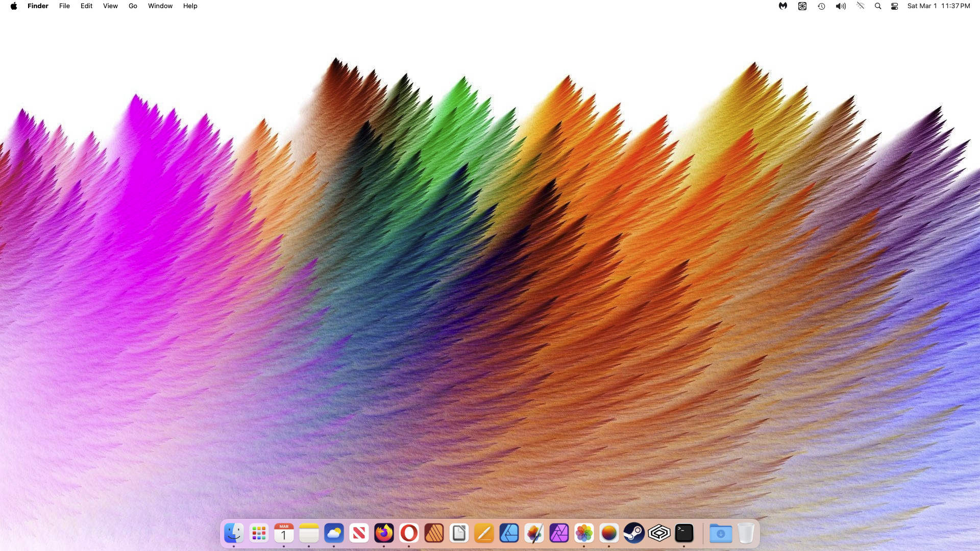
Task: Launch Affinity Photo from the Dock
Action: click(x=559, y=534)
